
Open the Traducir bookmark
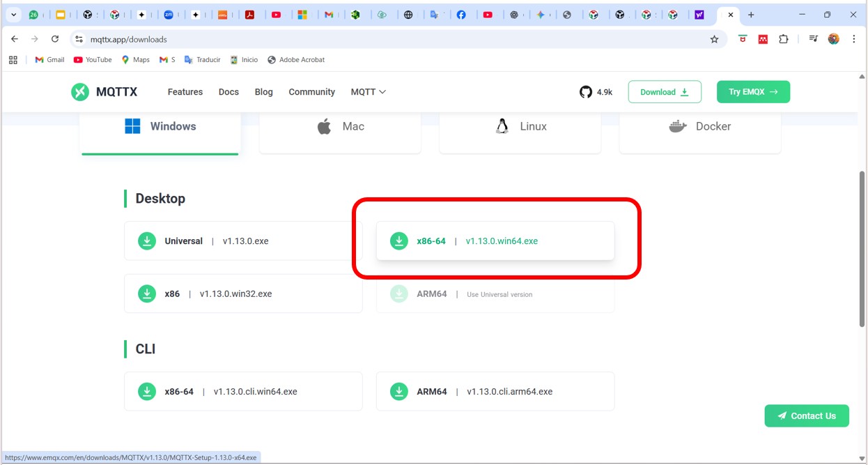coord(202,60)
